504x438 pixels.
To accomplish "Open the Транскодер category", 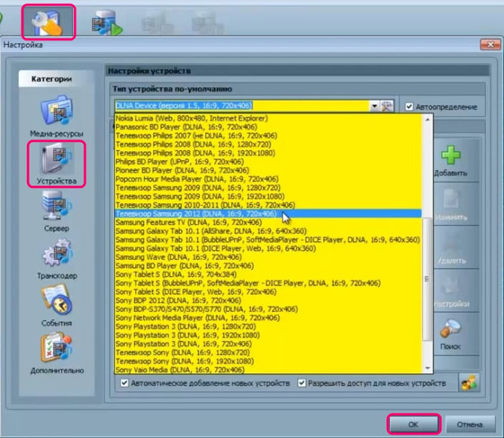I will pos(57,259).
